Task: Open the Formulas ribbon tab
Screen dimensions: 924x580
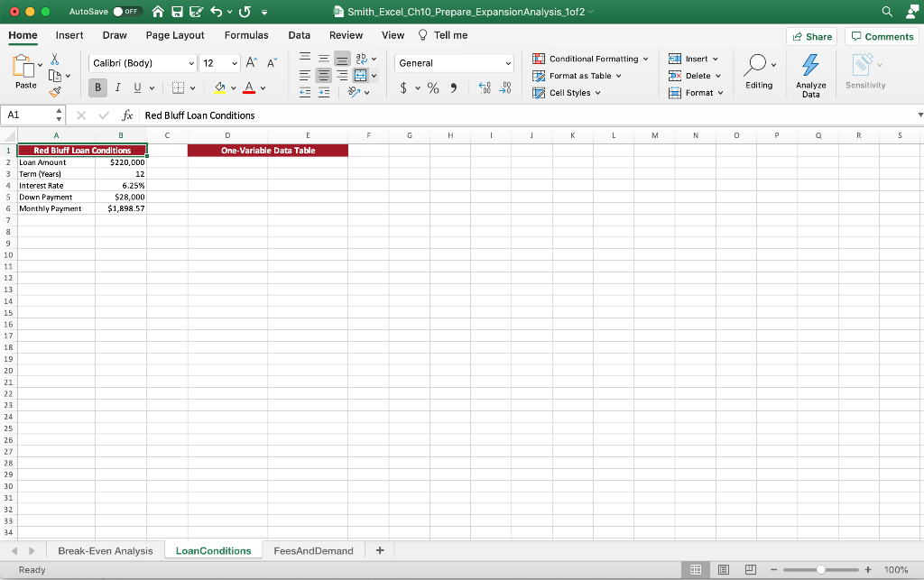Action: (x=246, y=35)
